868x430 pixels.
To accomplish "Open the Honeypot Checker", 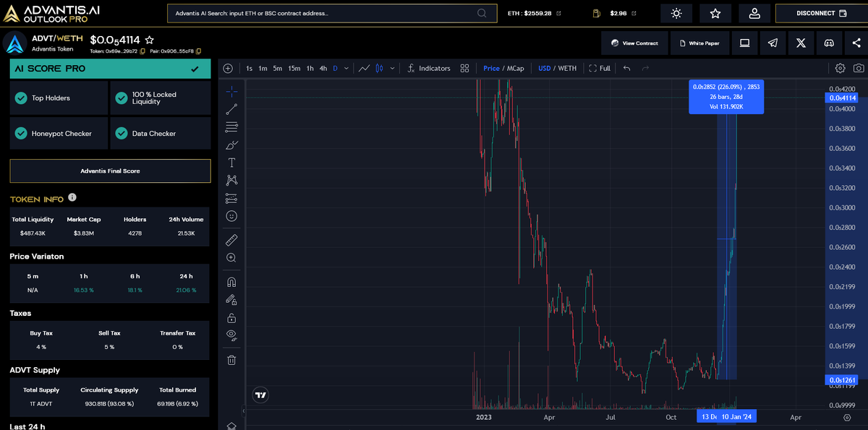I will 59,134.
